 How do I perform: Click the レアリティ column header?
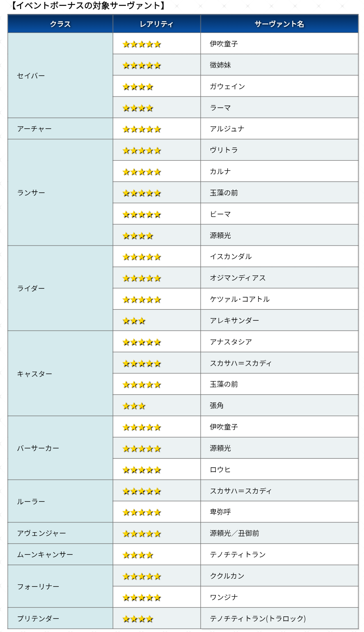coord(157,24)
